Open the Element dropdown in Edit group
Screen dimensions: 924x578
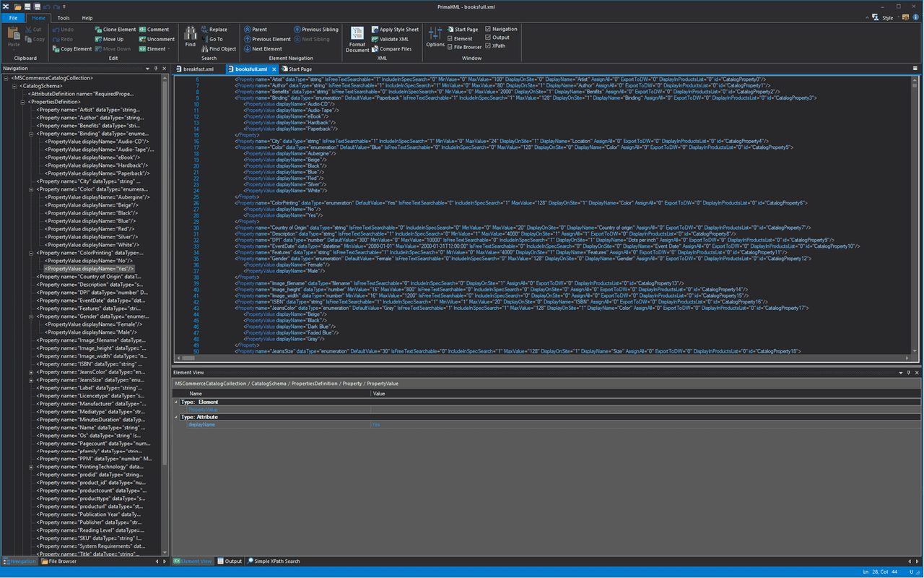(x=155, y=49)
